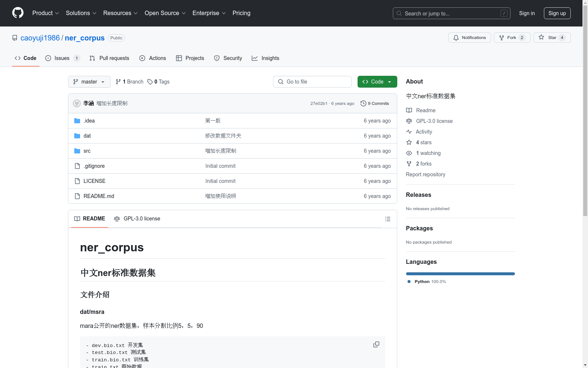
Task: Switch to the Issues tab
Action: click(x=62, y=58)
